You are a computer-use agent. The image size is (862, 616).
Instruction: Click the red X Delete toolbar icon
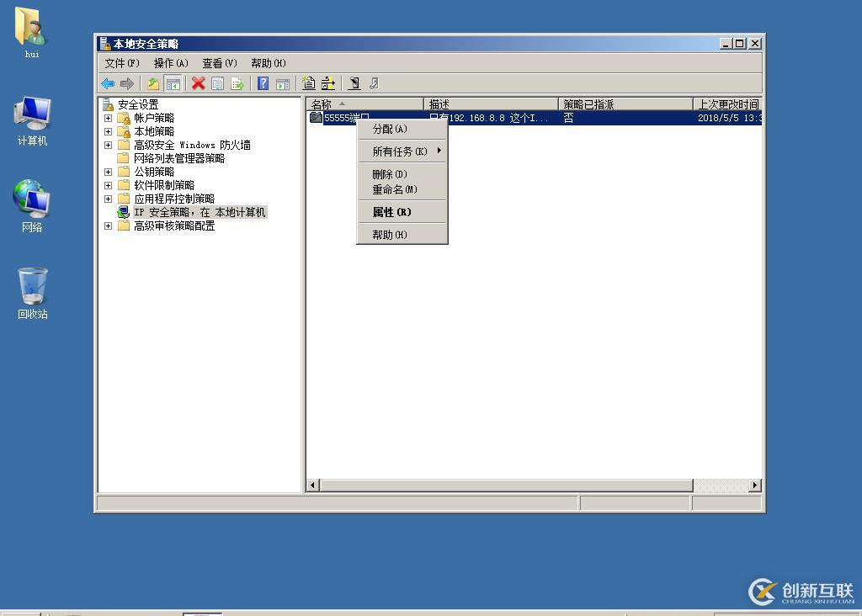pyautogui.click(x=198, y=83)
